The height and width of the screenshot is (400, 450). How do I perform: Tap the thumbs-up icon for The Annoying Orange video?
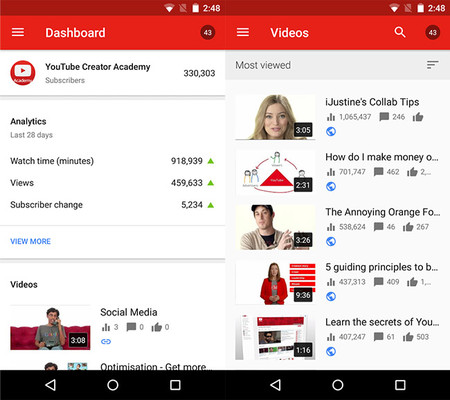click(x=408, y=227)
